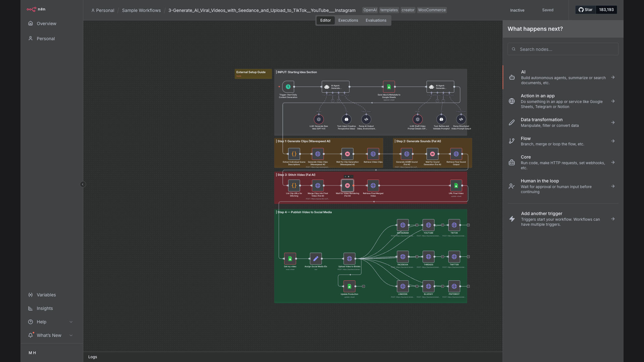The width and height of the screenshot is (644, 362).
Task: Select the second AI Agent node after Google Sheets
Action: click(440, 87)
